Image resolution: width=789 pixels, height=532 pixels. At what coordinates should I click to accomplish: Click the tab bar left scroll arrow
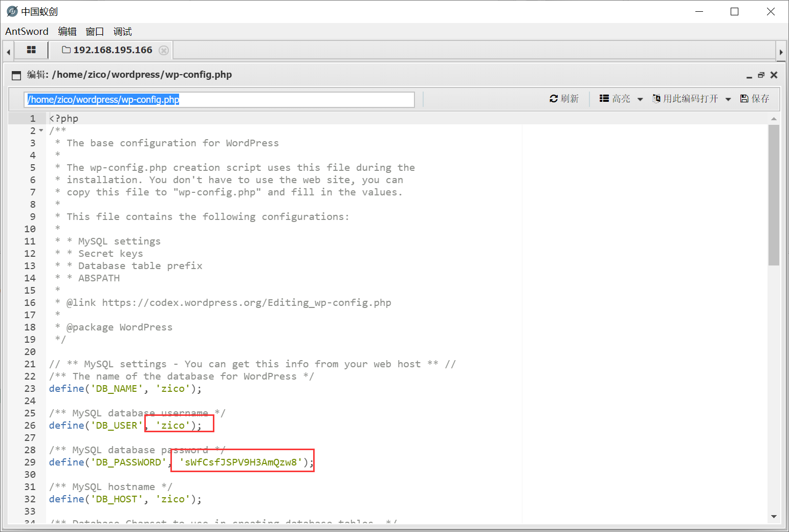8,52
